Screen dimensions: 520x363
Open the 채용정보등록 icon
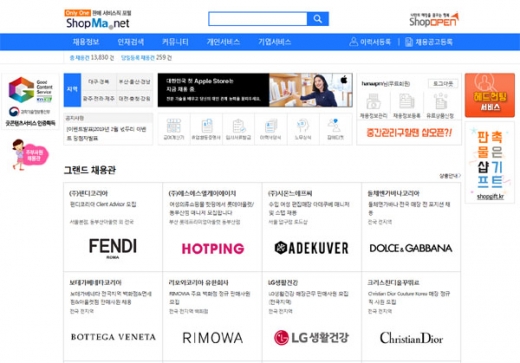click(x=407, y=106)
